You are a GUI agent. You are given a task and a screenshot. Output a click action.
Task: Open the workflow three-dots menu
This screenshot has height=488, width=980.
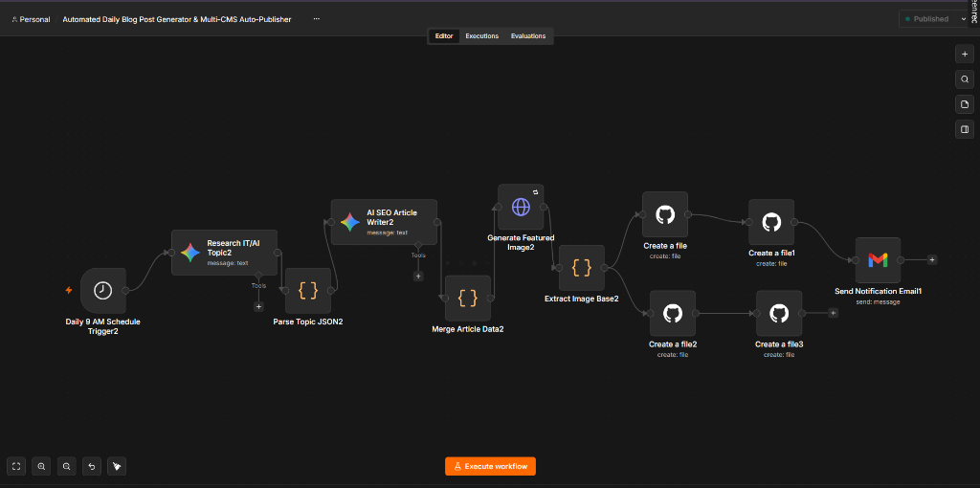point(316,19)
